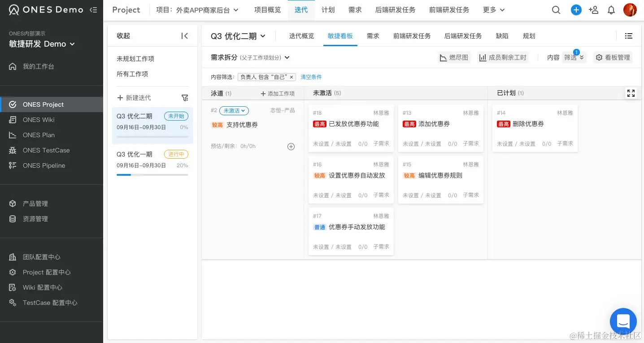Screen dimensions: 644x343
Task: Click the Q3 优化一期 progress bar
Action: pos(152,175)
